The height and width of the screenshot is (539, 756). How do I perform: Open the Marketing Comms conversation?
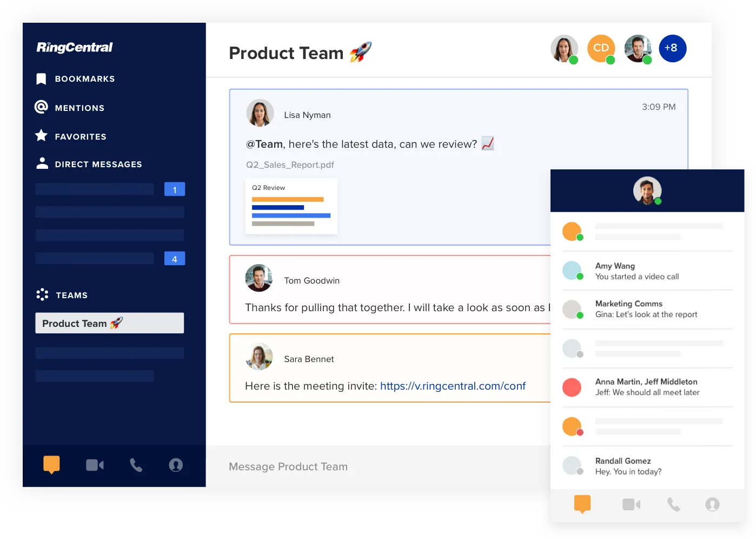pyautogui.click(x=647, y=309)
